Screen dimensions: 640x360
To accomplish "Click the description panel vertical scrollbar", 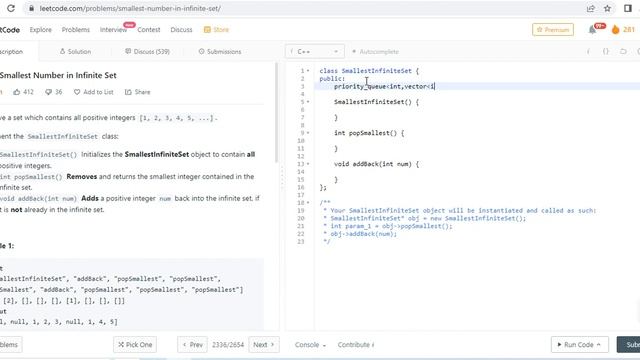I will pyautogui.click(x=276, y=112).
